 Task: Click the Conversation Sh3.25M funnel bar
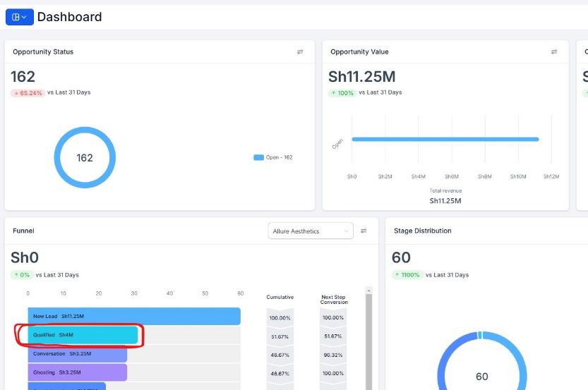pos(77,353)
